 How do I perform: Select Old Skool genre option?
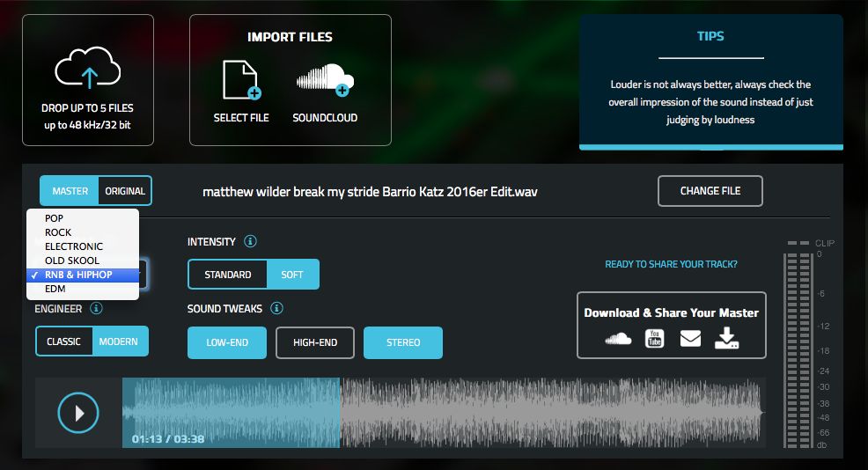72,261
